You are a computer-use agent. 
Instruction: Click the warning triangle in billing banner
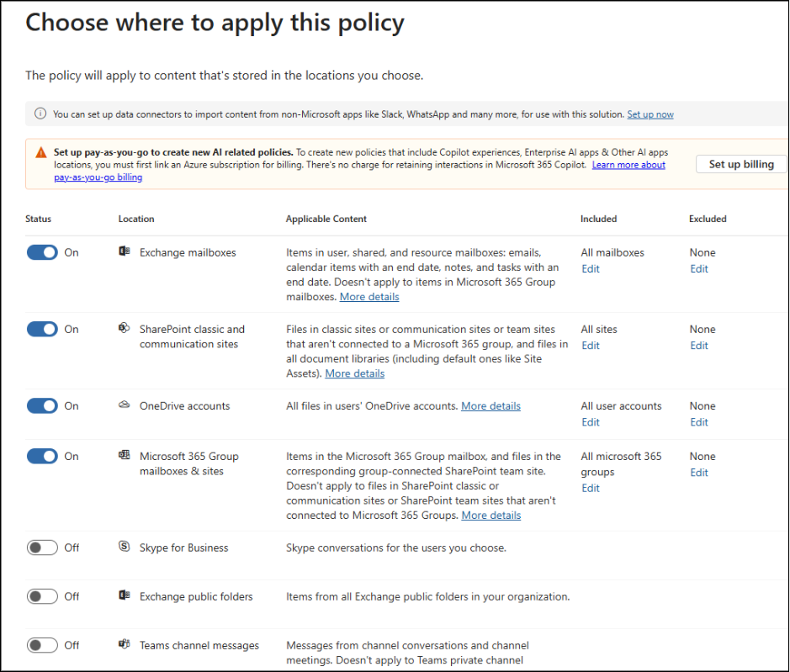point(41,152)
